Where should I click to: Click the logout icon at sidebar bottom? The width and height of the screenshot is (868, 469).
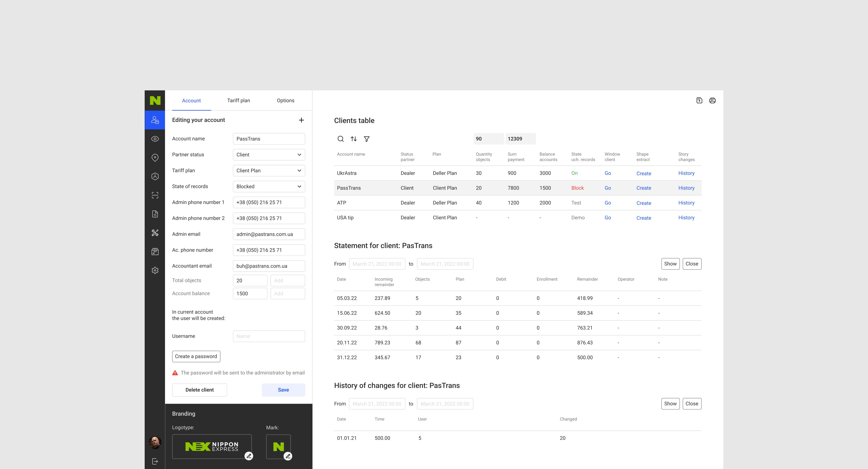[x=155, y=461]
